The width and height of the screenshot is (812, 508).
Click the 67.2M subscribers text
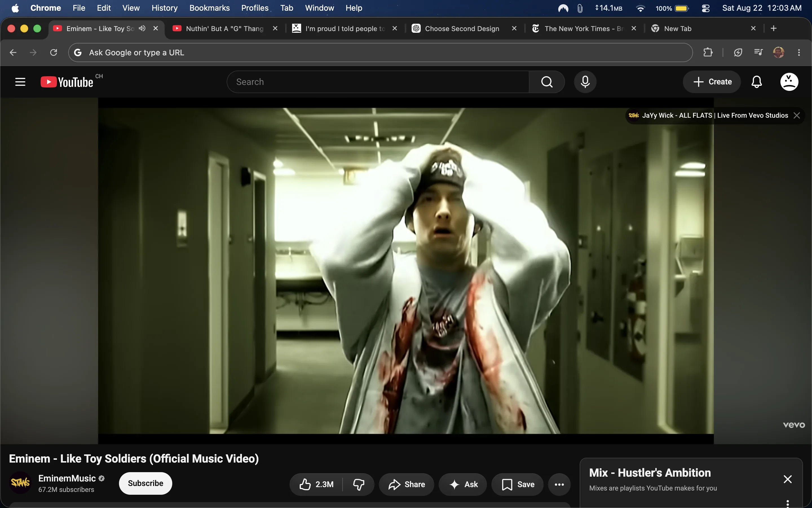click(x=66, y=490)
